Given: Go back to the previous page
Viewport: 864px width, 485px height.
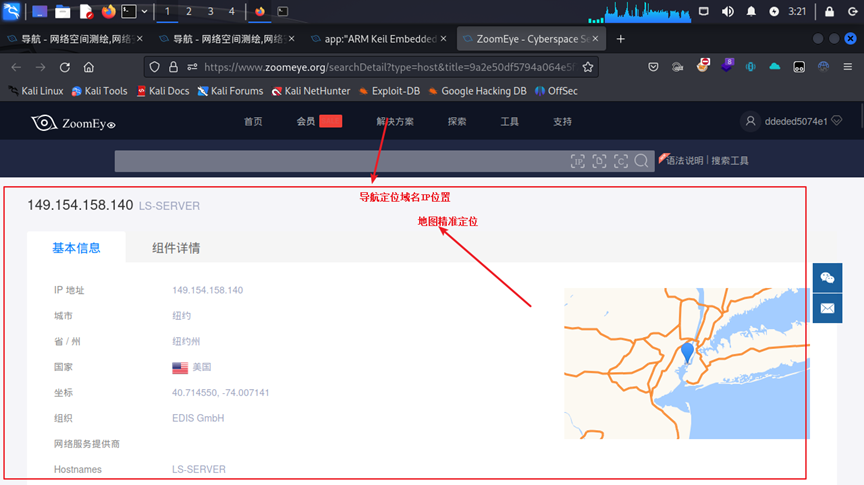Looking at the screenshot, I should pyautogui.click(x=16, y=67).
